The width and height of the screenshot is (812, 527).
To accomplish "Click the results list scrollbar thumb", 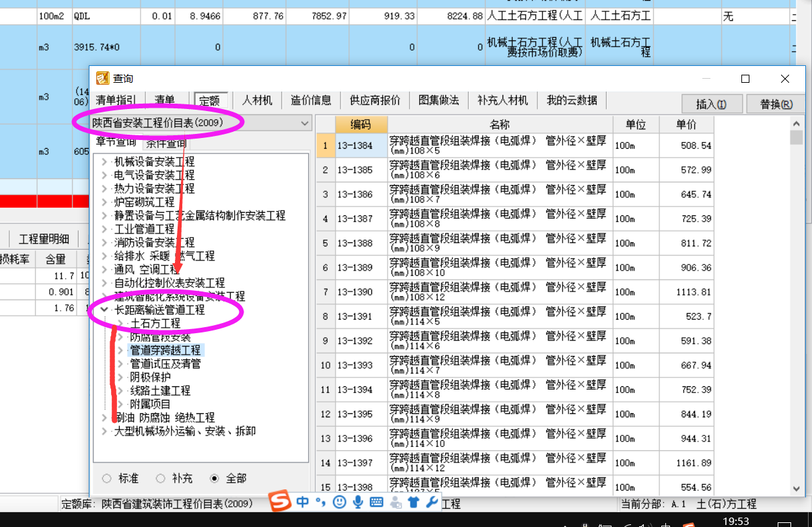I will [797, 137].
